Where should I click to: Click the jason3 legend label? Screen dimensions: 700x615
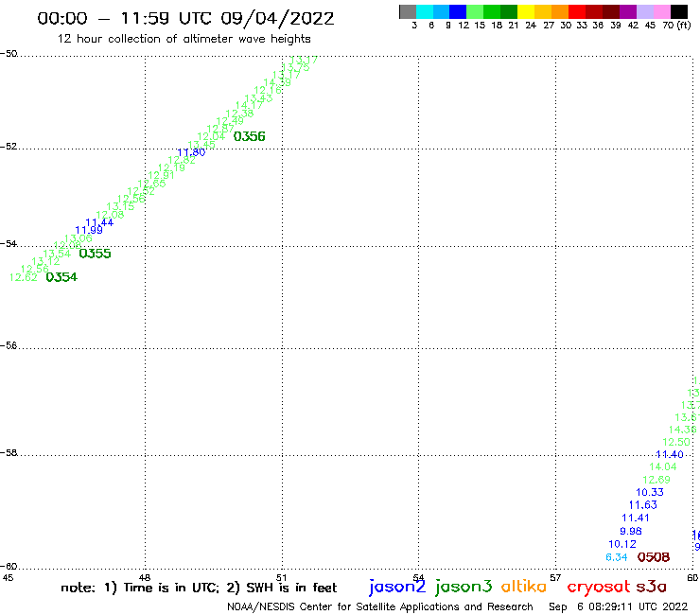click(464, 588)
